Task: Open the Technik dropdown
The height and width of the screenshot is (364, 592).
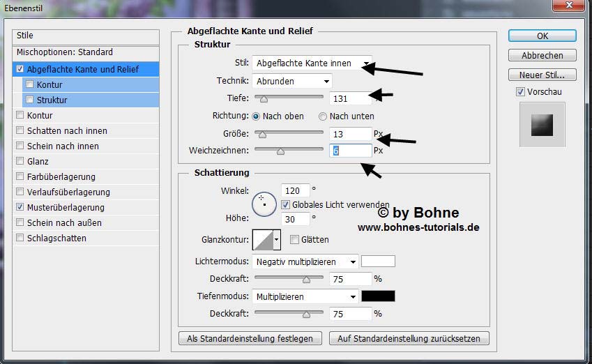Action: [x=291, y=81]
